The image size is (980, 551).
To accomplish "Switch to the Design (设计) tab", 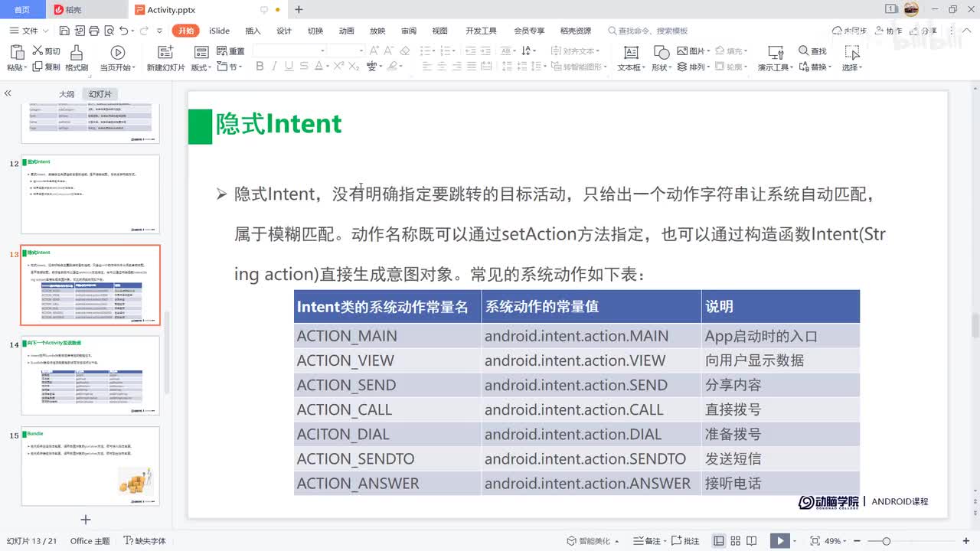I will [x=284, y=31].
